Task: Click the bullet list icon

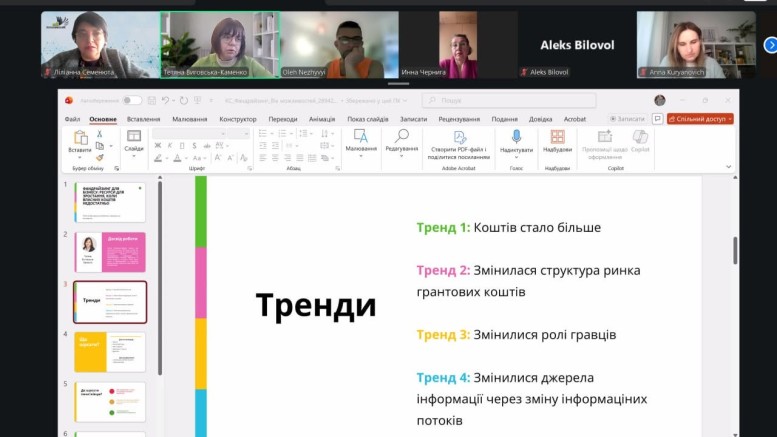Action: click(263, 134)
